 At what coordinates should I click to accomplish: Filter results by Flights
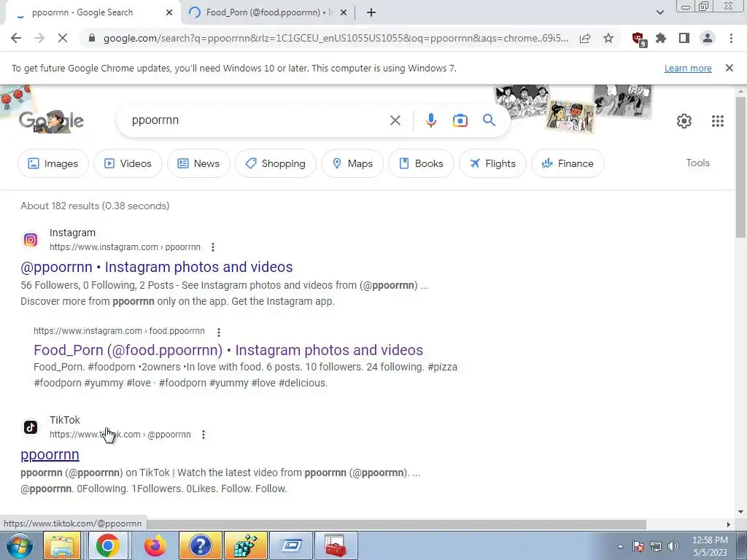pos(492,163)
